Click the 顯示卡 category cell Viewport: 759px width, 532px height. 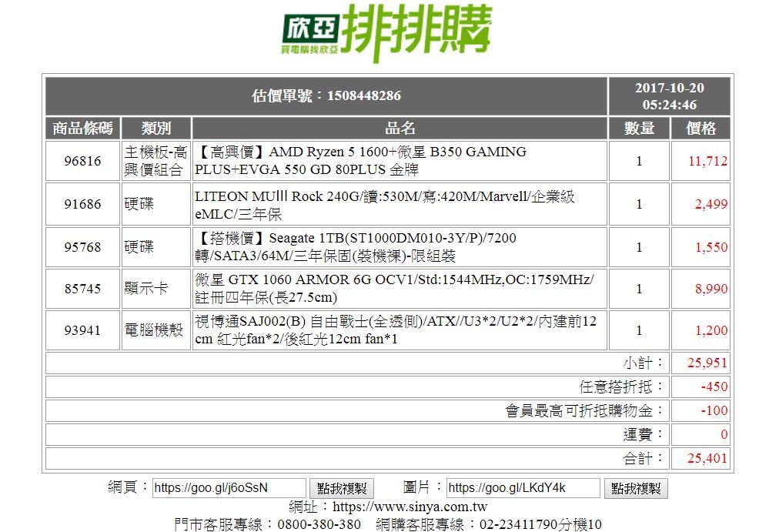pos(155,289)
